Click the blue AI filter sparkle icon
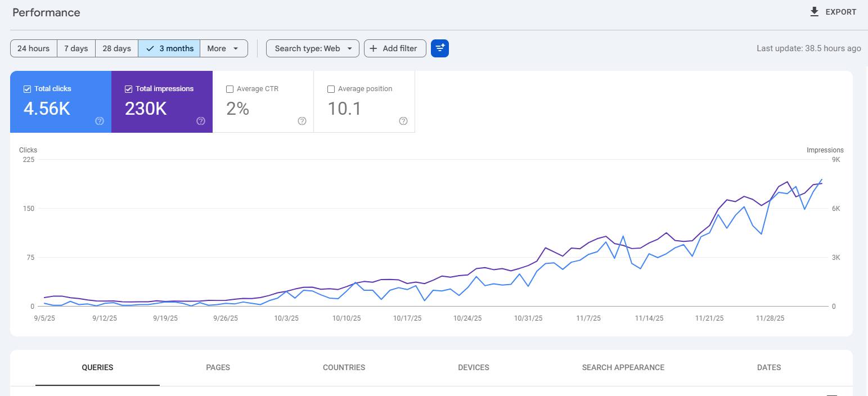The width and height of the screenshot is (868, 396). click(x=440, y=48)
